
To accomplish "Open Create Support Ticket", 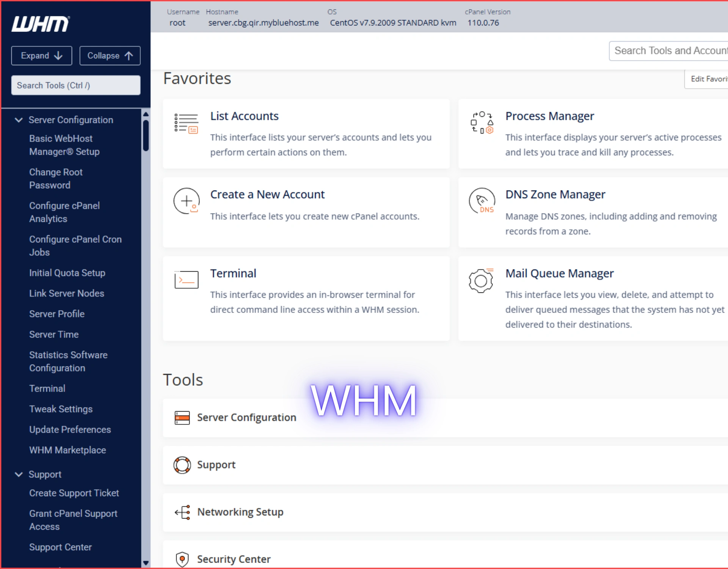I will point(74,493).
